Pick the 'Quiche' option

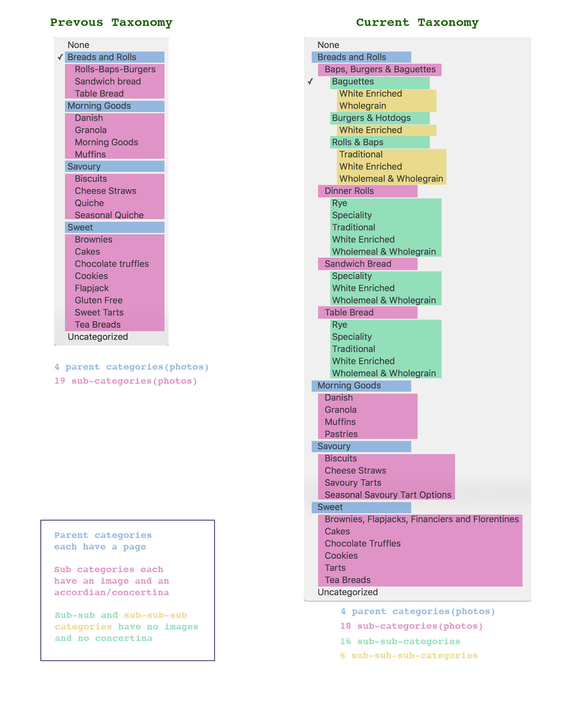pyautogui.click(x=89, y=203)
